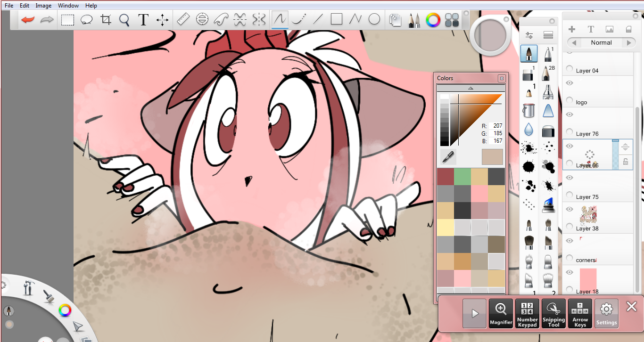644x342 pixels.
Task: Switch to previous blend mode arrow
Action: click(574, 42)
